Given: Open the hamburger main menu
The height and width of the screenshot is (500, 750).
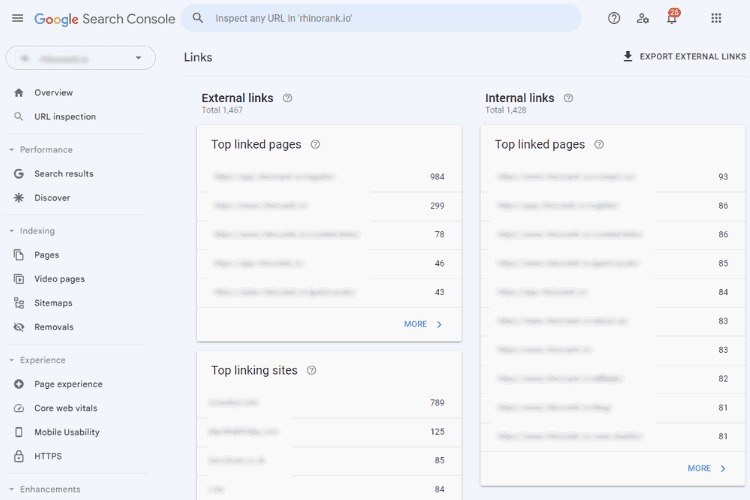Looking at the screenshot, I should pos(18,18).
